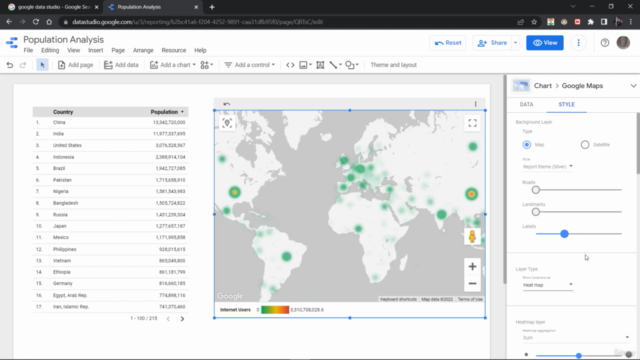The width and height of the screenshot is (640, 360).
Task: Go to previous table page
Action: click(x=168, y=319)
